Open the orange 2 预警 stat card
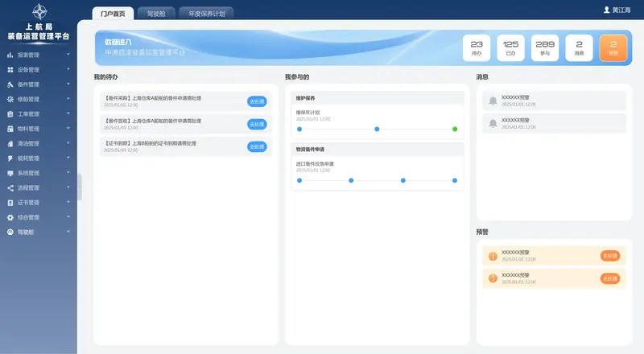Image resolution: width=644 pixels, height=354 pixels. coord(613,48)
